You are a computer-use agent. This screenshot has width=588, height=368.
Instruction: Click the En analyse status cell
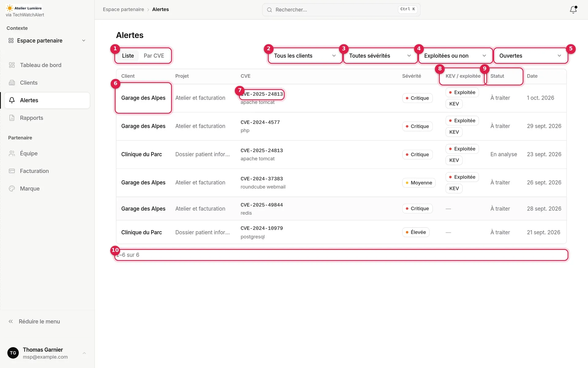[503, 154]
